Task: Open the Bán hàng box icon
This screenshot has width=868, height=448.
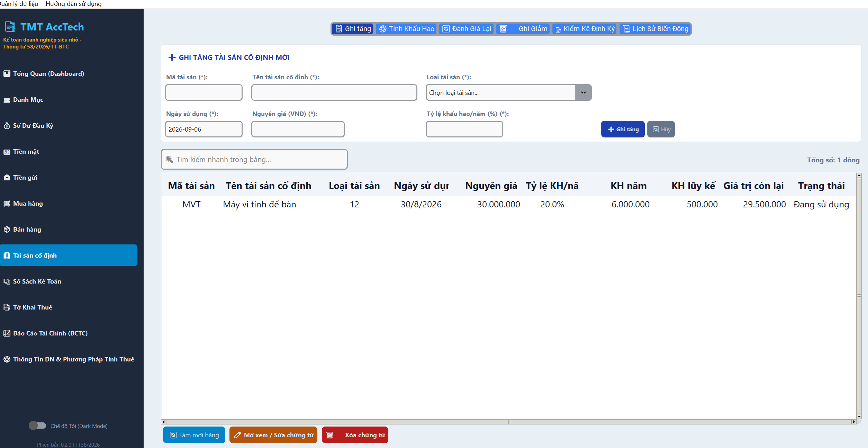Action: 7,230
